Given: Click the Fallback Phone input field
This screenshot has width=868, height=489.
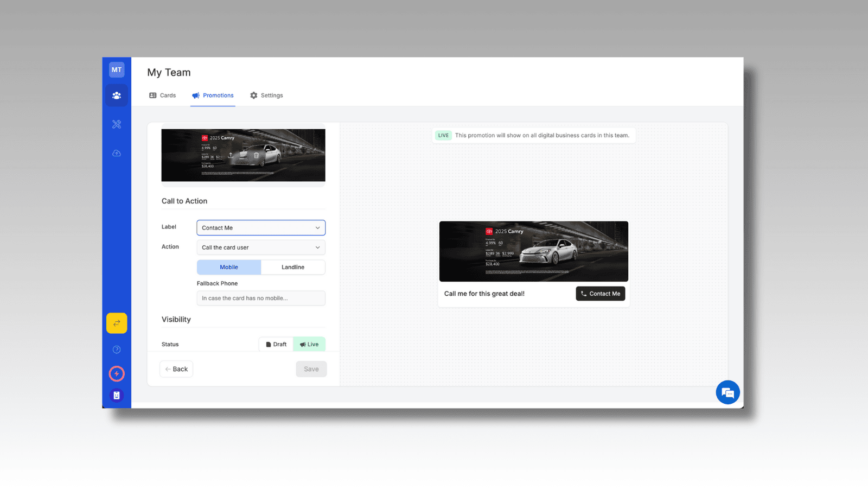Looking at the screenshot, I should pos(261,298).
